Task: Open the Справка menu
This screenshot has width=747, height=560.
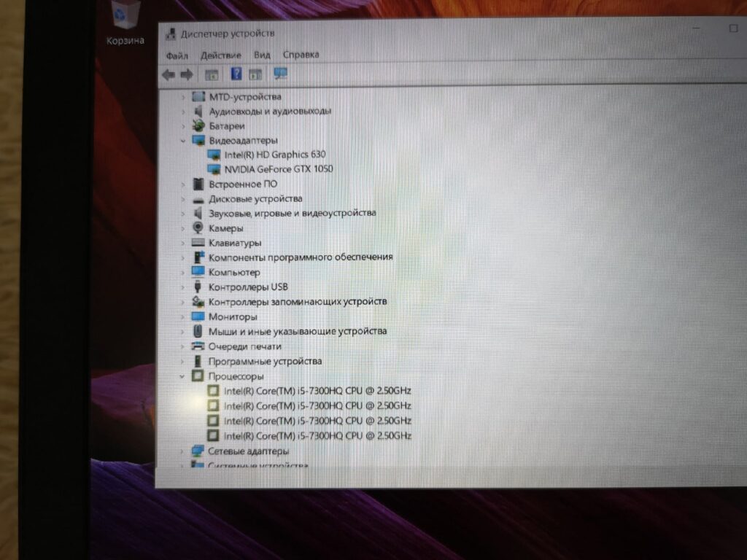Action: [x=300, y=54]
